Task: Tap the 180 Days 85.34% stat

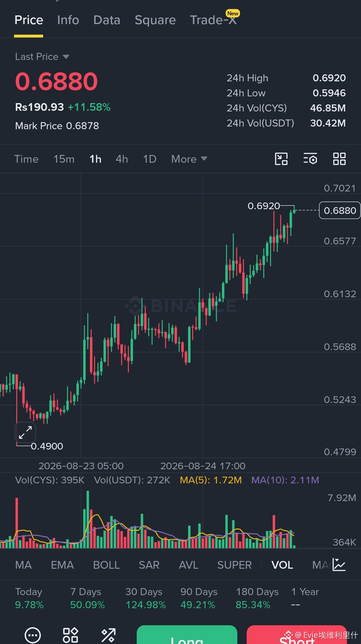Action: (x=257, y=598)
